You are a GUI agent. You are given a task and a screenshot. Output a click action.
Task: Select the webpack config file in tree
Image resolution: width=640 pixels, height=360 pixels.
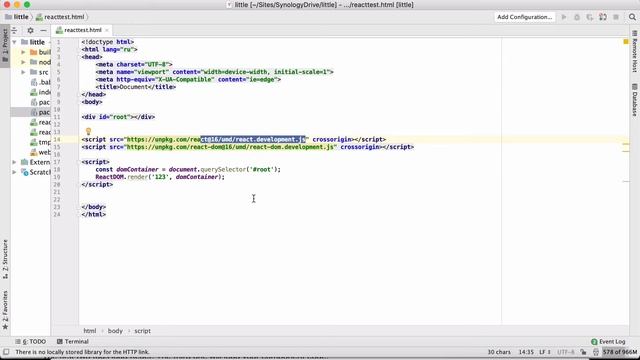[40, 152]
